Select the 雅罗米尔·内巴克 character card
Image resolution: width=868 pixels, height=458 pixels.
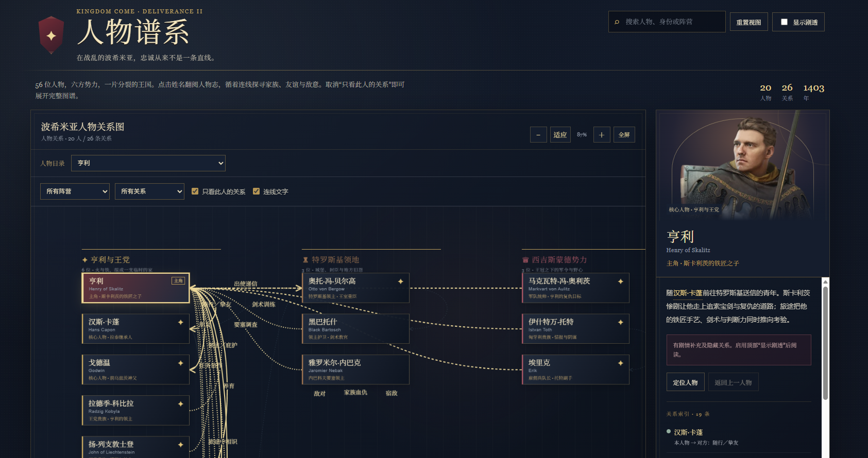coord(355,369)
